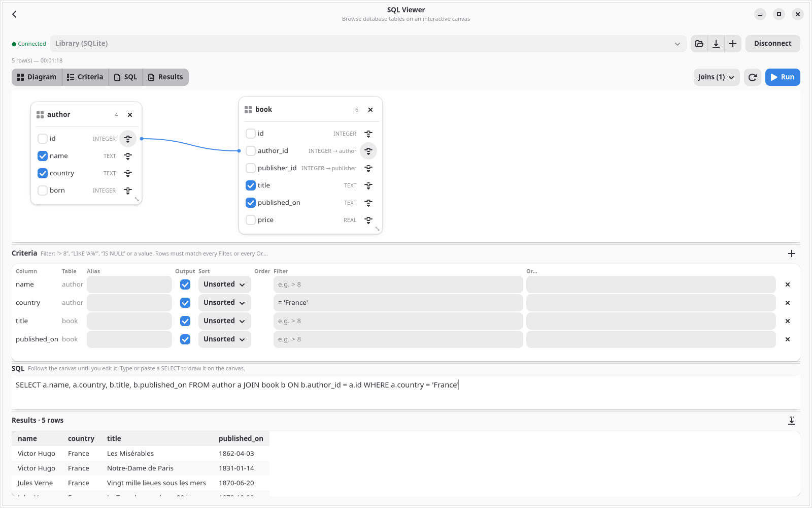
Task: Toggle Output checkbox for country criteria row
Action: [185, 303]
